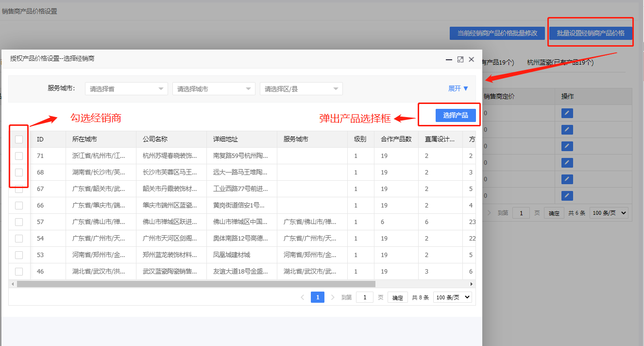The image size is (644, 346).
Task: Go to next page arrow in dialog pagination
Action: click(333, 297)
